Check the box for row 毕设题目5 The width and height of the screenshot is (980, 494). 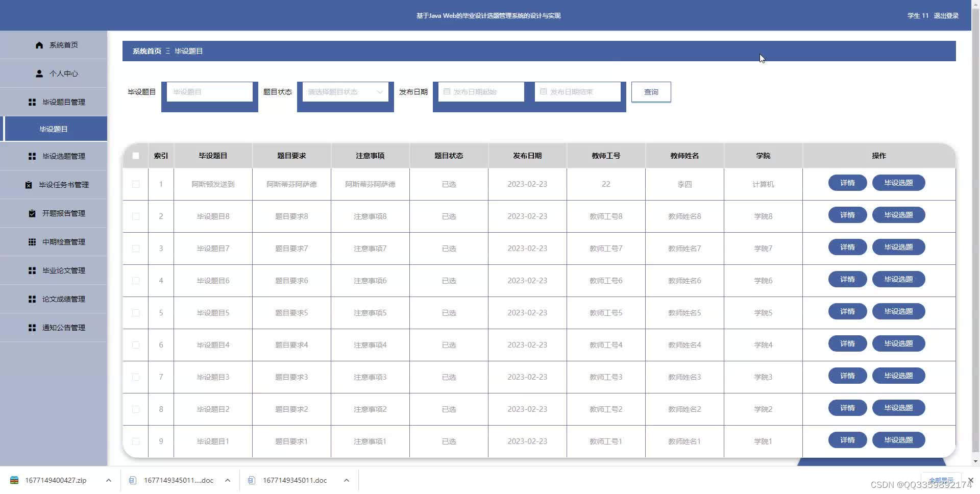(136, 313)
